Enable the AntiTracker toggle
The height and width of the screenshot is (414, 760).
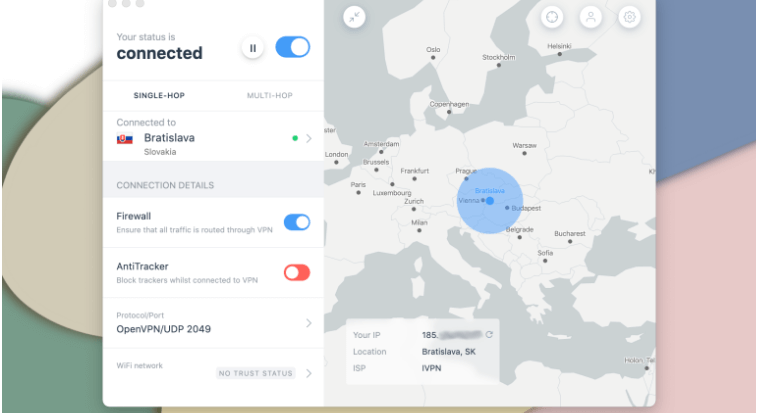click(x=297, y=273)
